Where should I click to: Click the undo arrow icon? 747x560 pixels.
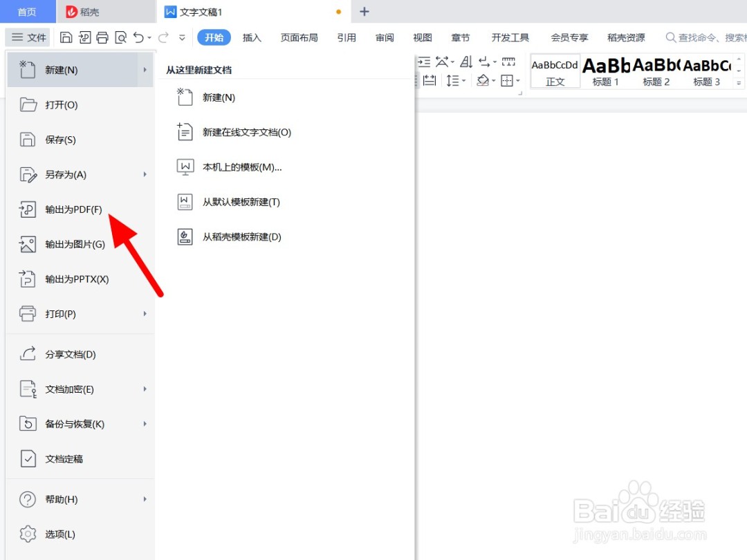(x=138, y=37)
